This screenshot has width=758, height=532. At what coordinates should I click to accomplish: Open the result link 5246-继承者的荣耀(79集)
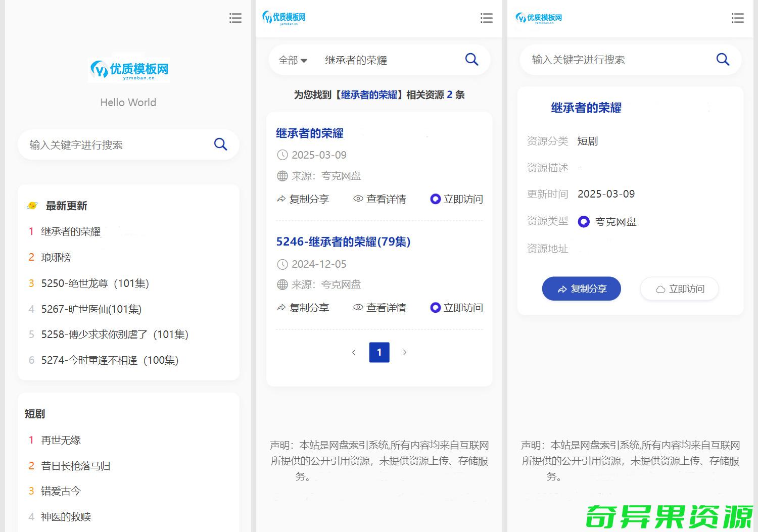pyautogui.click(x=344, y=241)
